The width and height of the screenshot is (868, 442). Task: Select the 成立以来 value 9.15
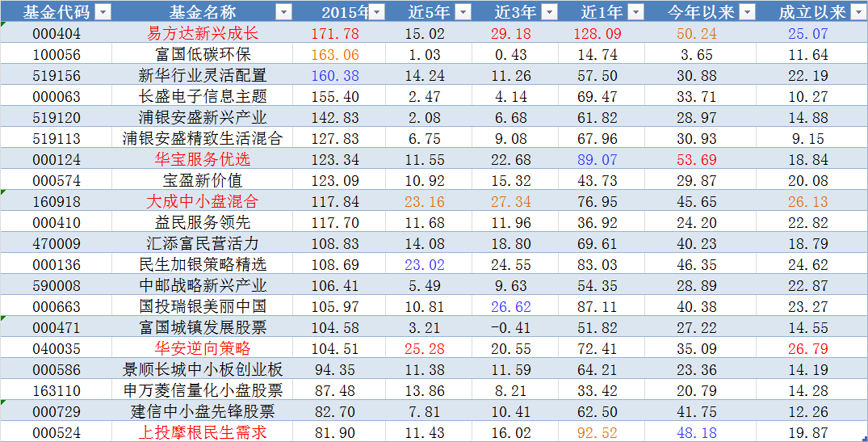pos(808,139)
